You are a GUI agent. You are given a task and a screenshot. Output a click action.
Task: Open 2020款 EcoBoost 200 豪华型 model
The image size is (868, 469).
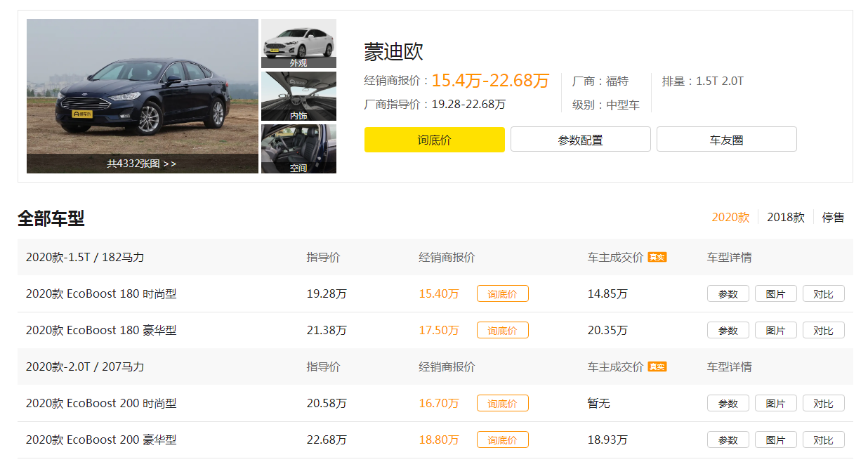[101, 440]
